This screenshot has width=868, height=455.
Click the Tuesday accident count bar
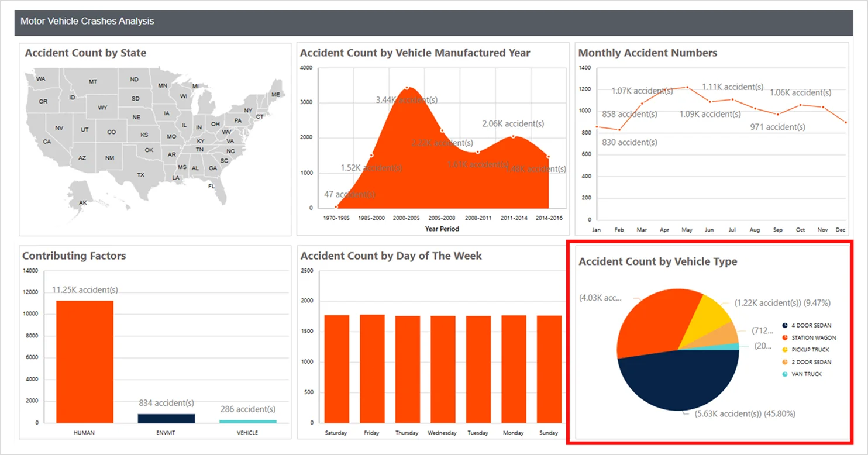click(x=478, y=369)
